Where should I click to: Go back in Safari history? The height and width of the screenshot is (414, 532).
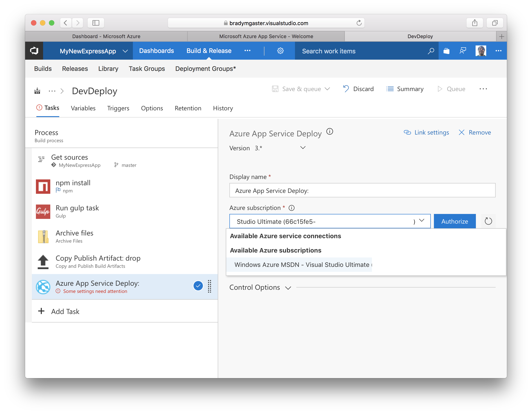(66, 23)
